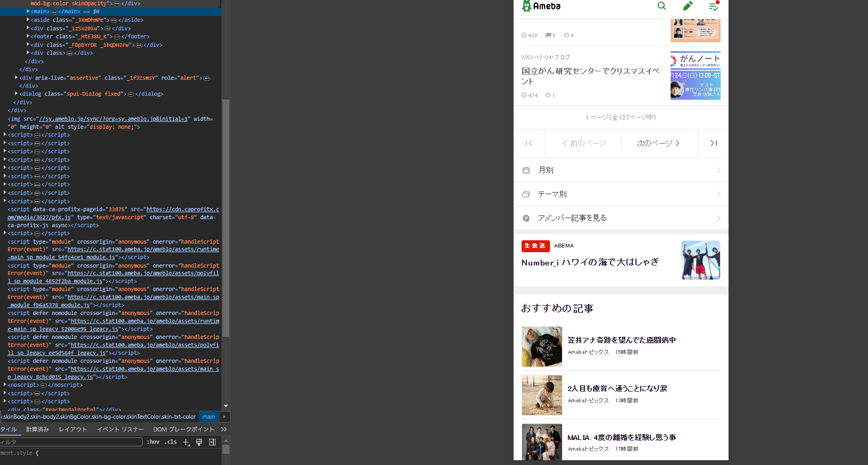Expand the main element node
This screenshot has width=868, height=465.
coord(28,11)
